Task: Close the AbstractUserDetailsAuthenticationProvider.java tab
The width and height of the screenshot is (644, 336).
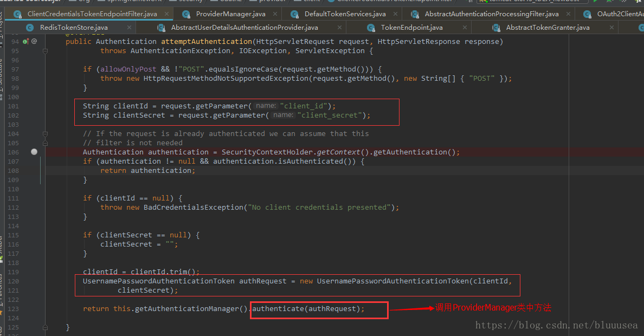Action: (340, 27)
